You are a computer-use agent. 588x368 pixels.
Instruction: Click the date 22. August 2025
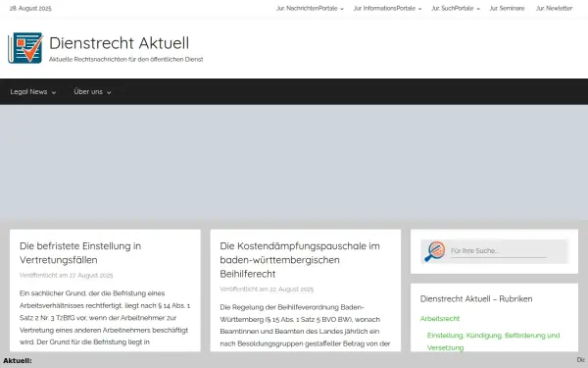click(291, 289)
